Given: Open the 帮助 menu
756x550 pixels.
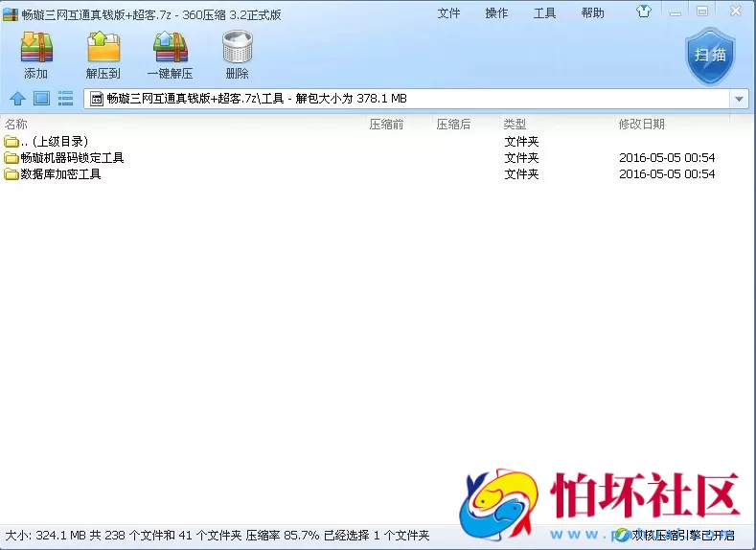Looking at the screenshot, I should pyautogui.click(x=592, y=13).
